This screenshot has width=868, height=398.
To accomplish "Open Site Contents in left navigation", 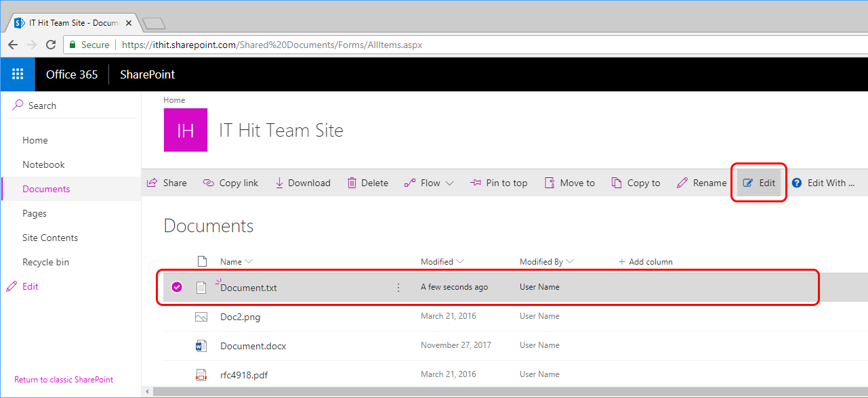I will pos(50,238).
